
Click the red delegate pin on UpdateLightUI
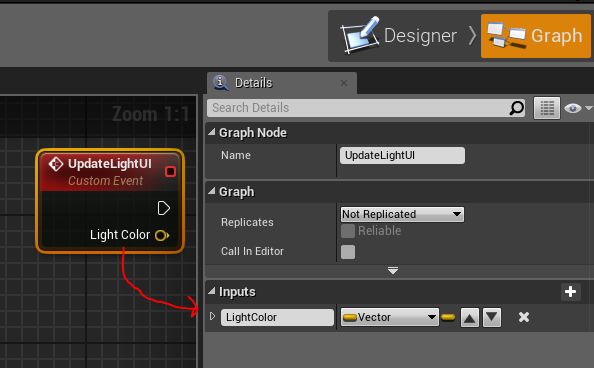tap(170, 172)
